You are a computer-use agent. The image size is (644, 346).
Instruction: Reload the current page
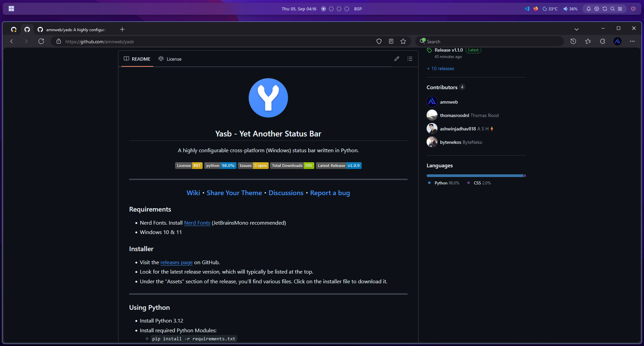pyautogui.click(x=41, y=41)
